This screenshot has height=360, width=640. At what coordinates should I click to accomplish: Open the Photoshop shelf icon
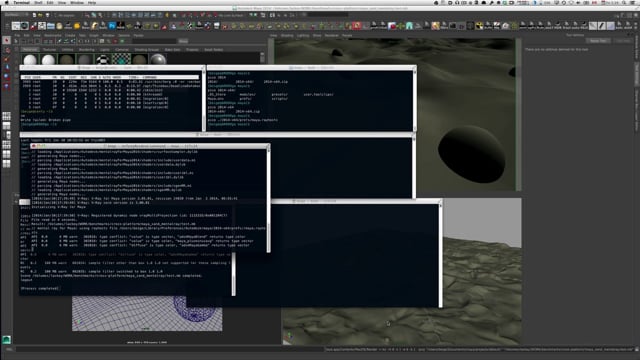point(112,26)
